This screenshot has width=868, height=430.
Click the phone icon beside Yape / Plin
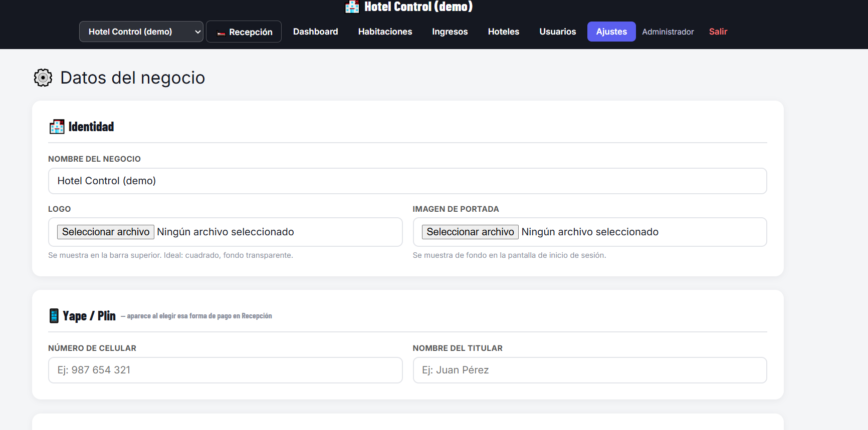[54, 316]
